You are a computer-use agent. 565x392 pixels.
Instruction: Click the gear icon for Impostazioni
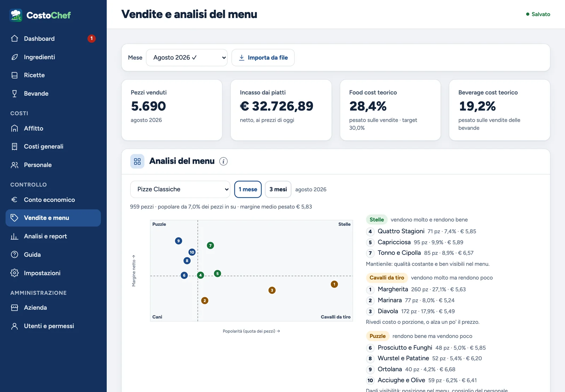(x=14, y=273)
